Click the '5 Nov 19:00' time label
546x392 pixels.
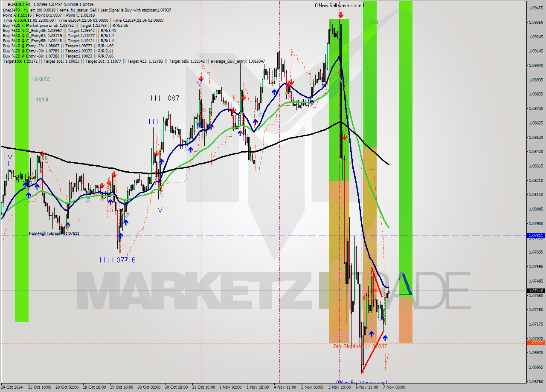point(340,387)
